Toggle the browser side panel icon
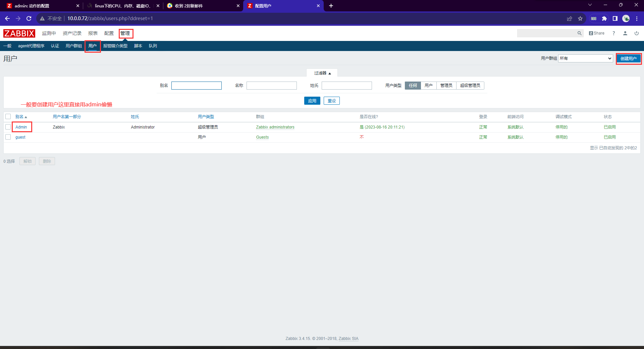 [615, 18]
